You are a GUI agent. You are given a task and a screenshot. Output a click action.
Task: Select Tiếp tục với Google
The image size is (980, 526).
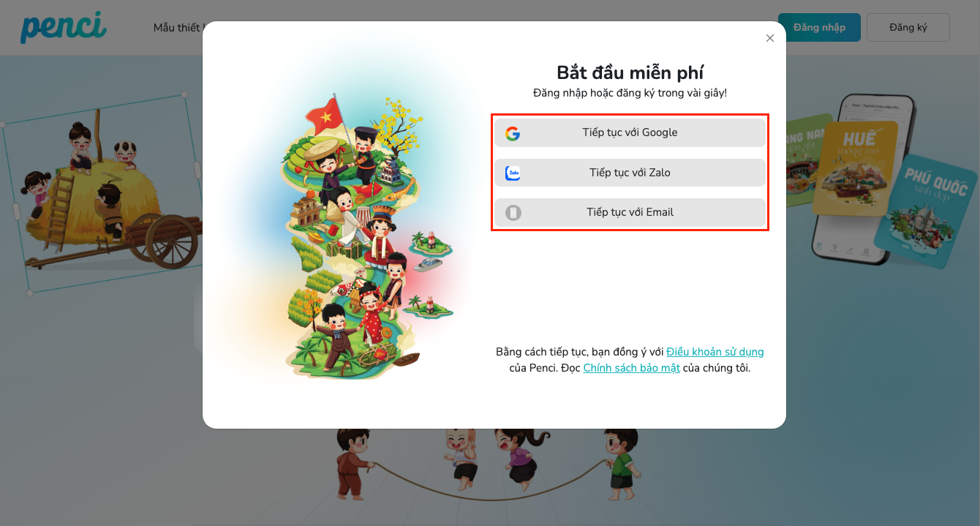(x=630, y=132)
